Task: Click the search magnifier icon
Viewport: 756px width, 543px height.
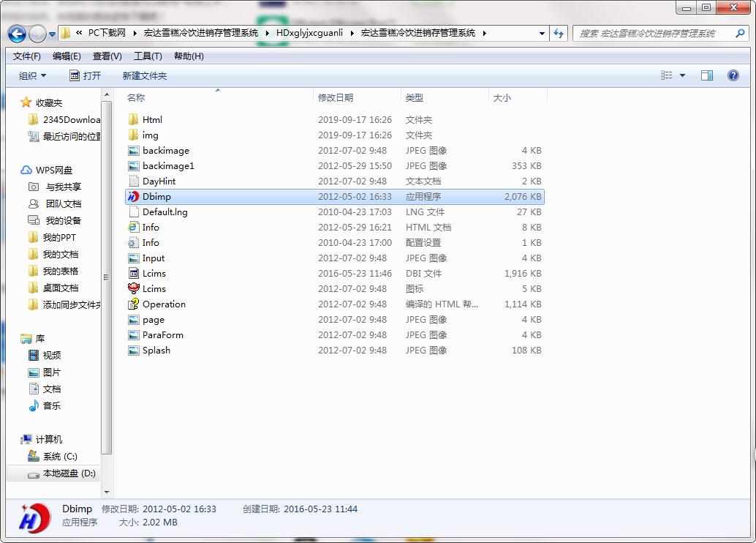Action: (x=740, y=34)
